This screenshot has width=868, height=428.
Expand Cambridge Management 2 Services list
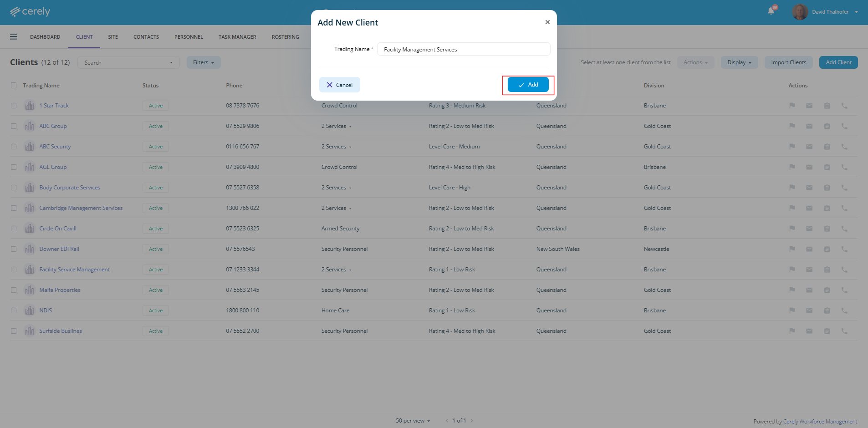[336, 208]
